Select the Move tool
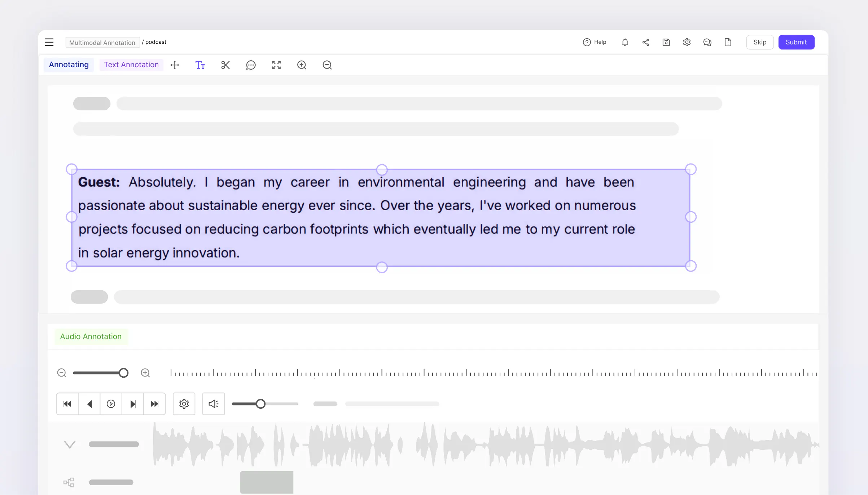 175,65
